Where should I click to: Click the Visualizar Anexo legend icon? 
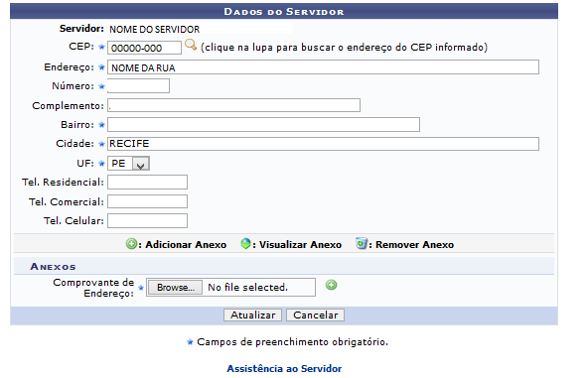tap(245, 244)
